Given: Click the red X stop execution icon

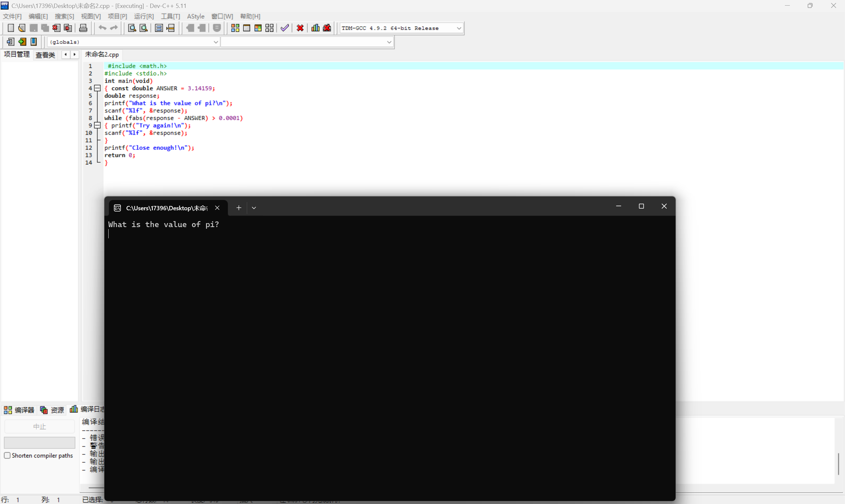Looking at the screenshot, I should pyautogui.click(x=300, y=28).
